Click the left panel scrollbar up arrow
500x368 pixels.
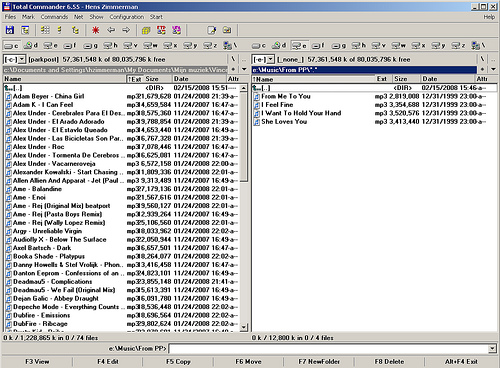point(244,88)
